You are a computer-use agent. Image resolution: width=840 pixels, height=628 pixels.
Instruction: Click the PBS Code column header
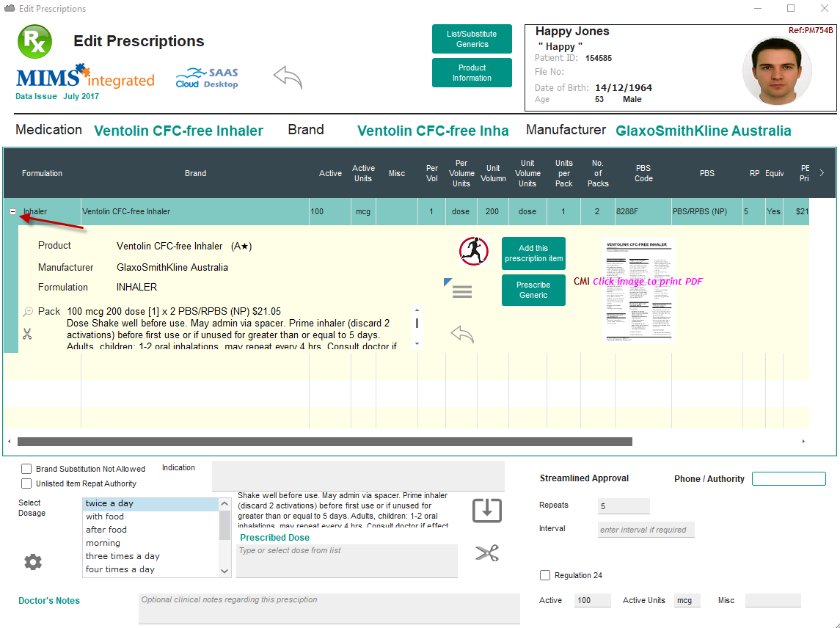tap(643, 173)
